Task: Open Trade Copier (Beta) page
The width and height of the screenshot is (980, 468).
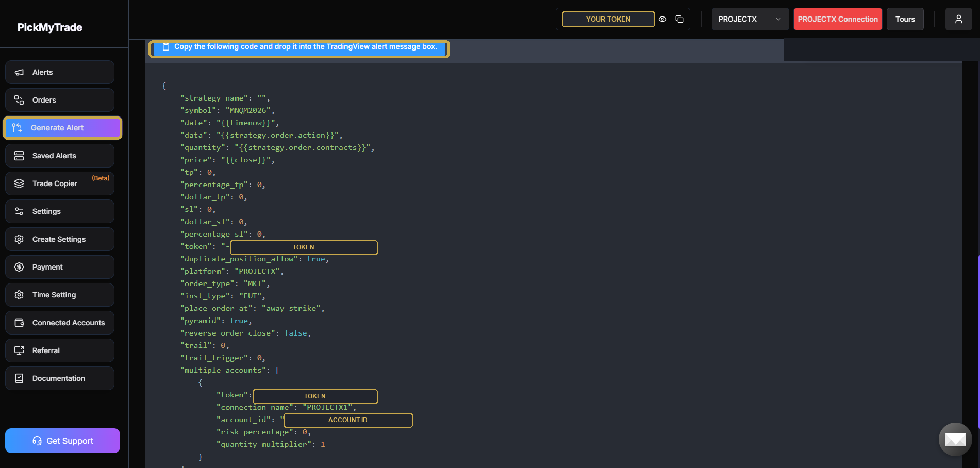Action: click(60, 183)
